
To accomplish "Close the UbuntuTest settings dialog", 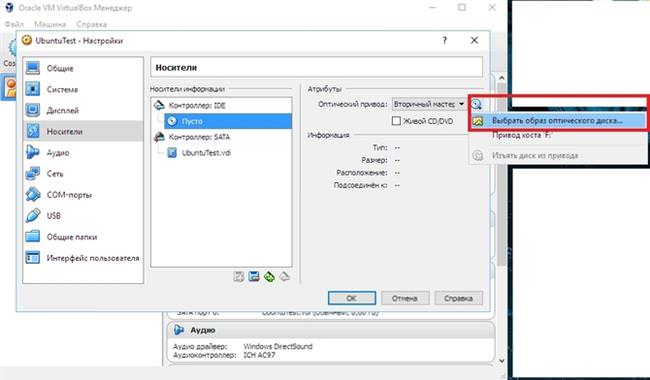I will 474,41.
